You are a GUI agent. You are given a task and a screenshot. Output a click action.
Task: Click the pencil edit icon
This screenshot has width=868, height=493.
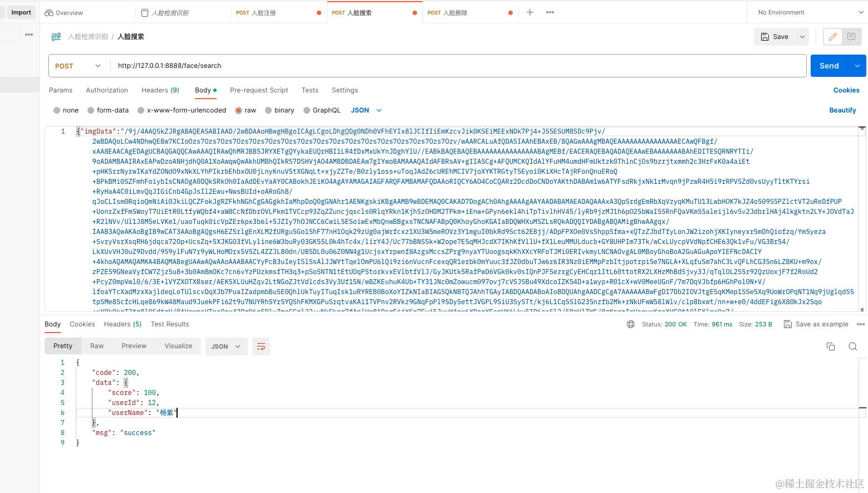833,37
